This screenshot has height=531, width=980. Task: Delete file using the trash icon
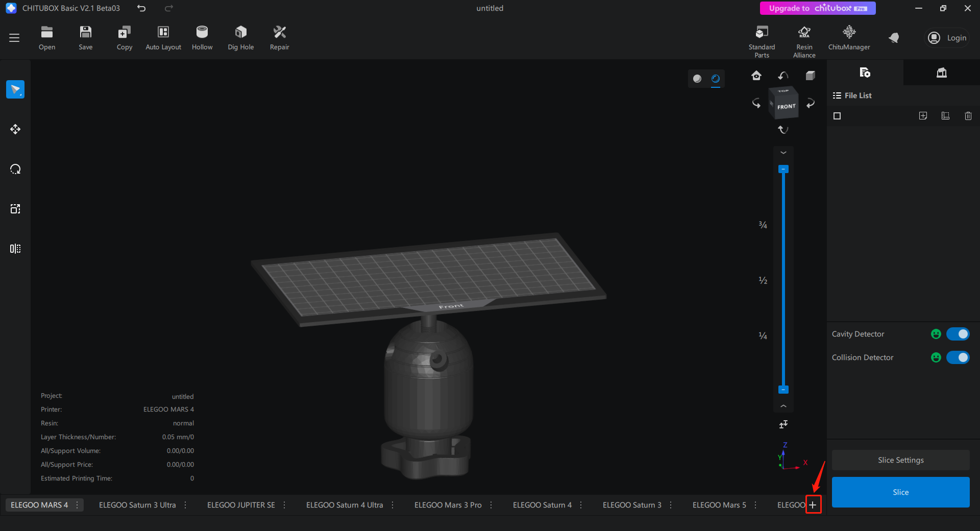point(968,116)
